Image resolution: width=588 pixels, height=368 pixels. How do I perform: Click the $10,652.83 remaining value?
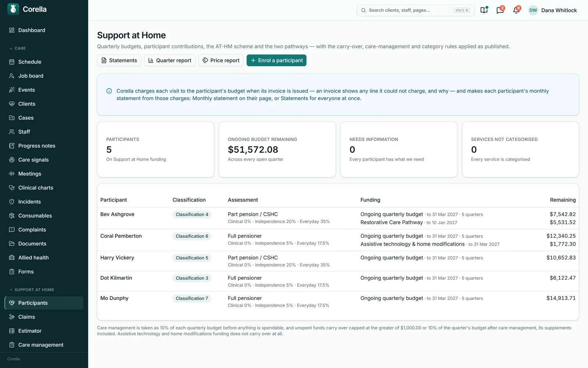click(x=561, y=258)
